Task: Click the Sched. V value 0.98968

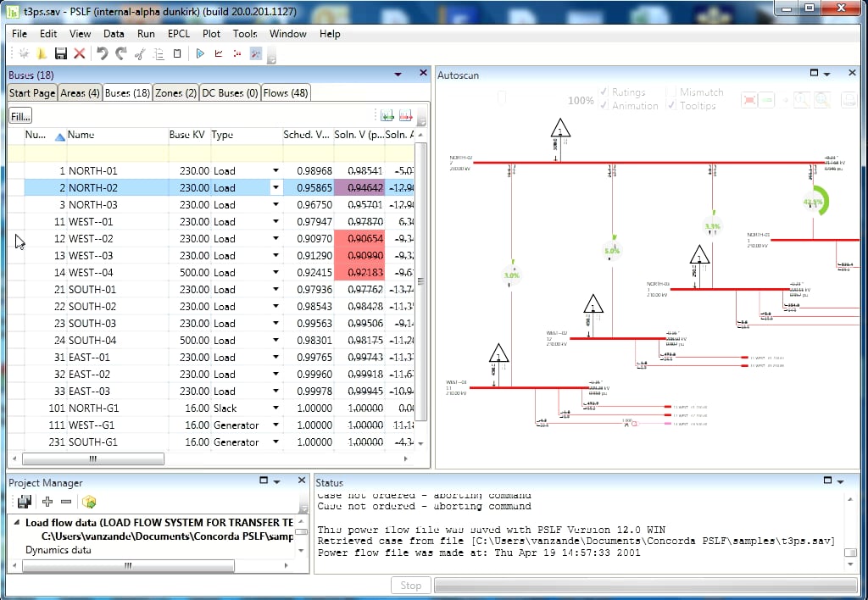Action: tap(314, 170)
